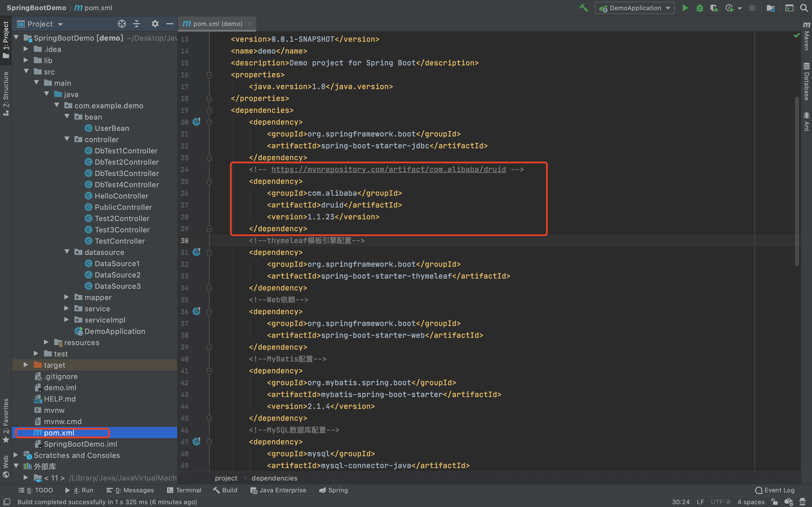
Task: Run DemoApplication with the green play button
Action: pyautogui.click(x=685, y=8)
